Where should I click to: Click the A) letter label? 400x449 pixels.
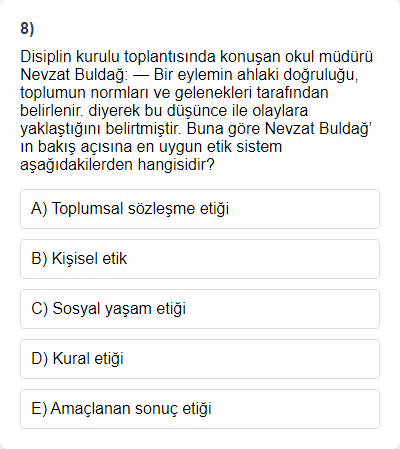[x=39, y=209]
